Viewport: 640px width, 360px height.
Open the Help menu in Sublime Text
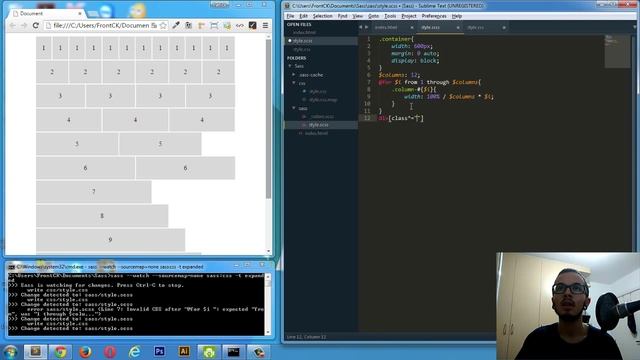[457, 16]
